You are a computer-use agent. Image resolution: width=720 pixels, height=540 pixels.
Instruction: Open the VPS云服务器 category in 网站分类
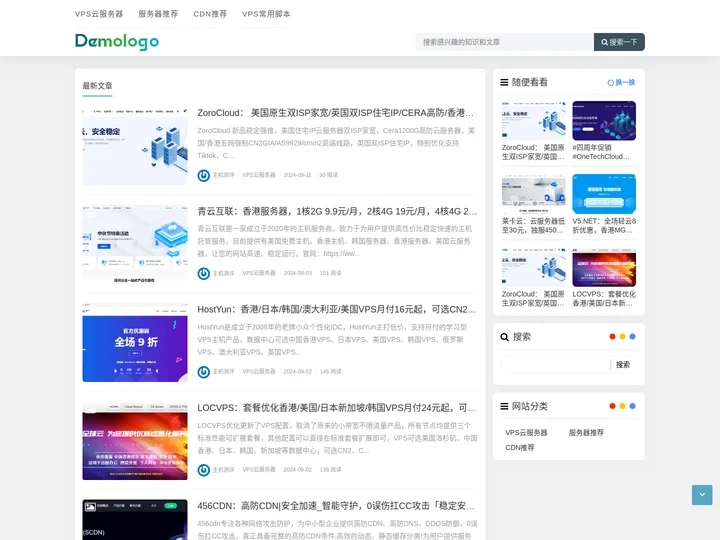click(526, 433)
